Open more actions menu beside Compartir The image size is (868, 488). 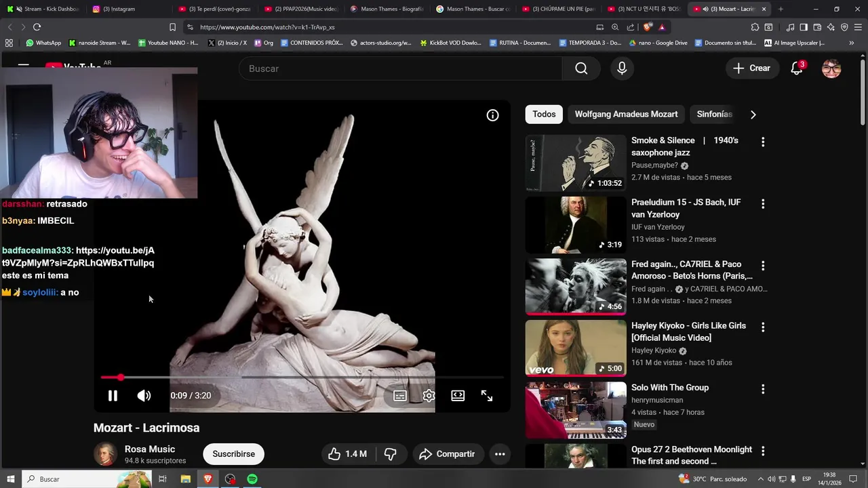click(500, 454)
